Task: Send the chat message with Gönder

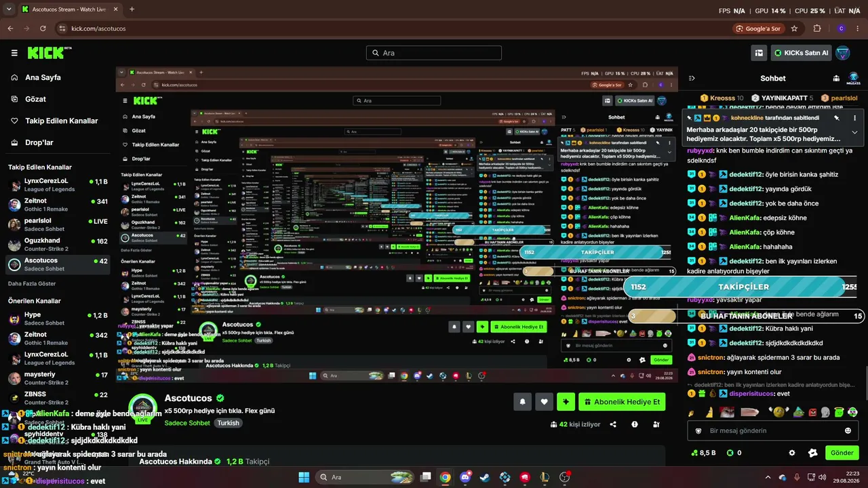Action: pyautogui.click(x=842, y=453)
